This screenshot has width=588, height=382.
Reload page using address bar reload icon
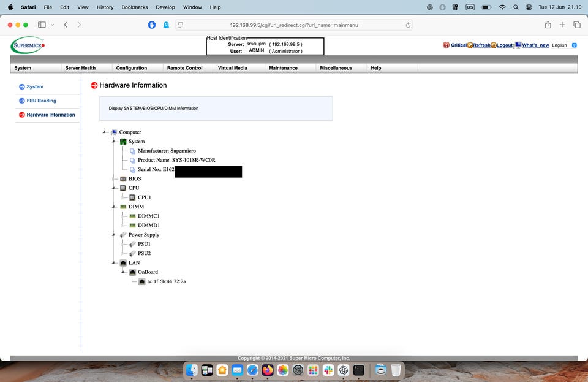(408, 25)
